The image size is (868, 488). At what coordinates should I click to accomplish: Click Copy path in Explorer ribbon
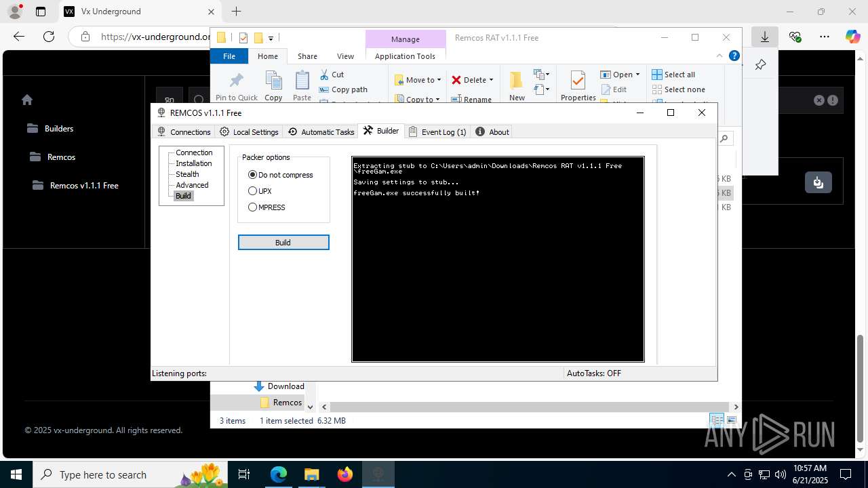click(x=343, y=89)
